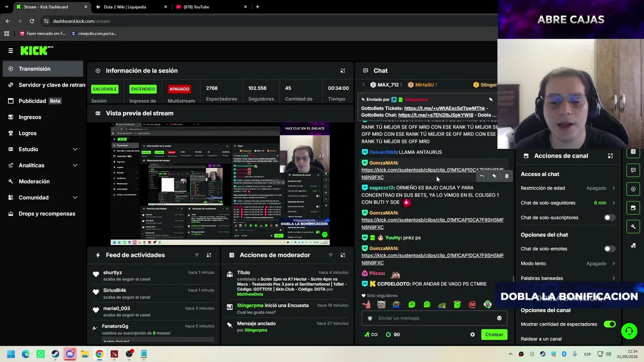The width and height of the screenshot is (644, 362).
Task: Open MatthewDota link in moderator actions
Action: point(250,295)
